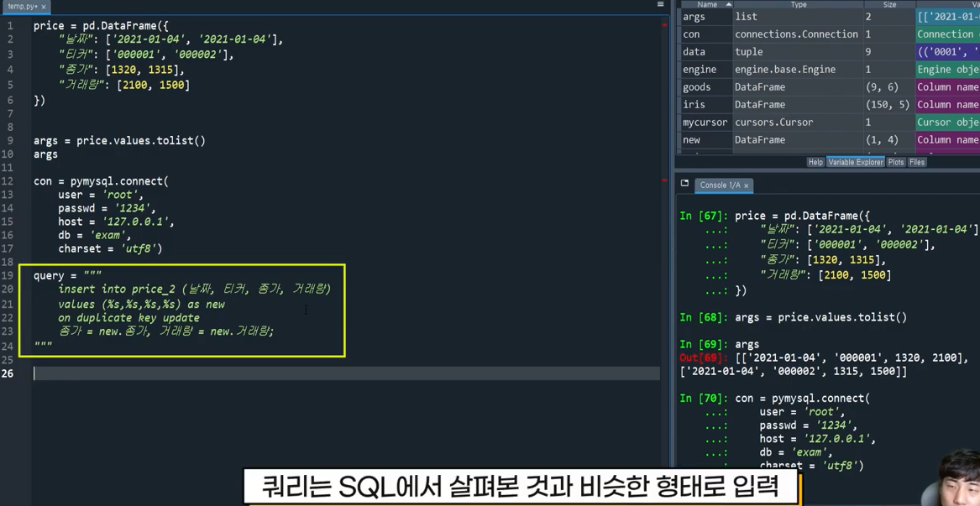Click 'passwd = '1234',' on editor line 14

(x=107, y=208)
